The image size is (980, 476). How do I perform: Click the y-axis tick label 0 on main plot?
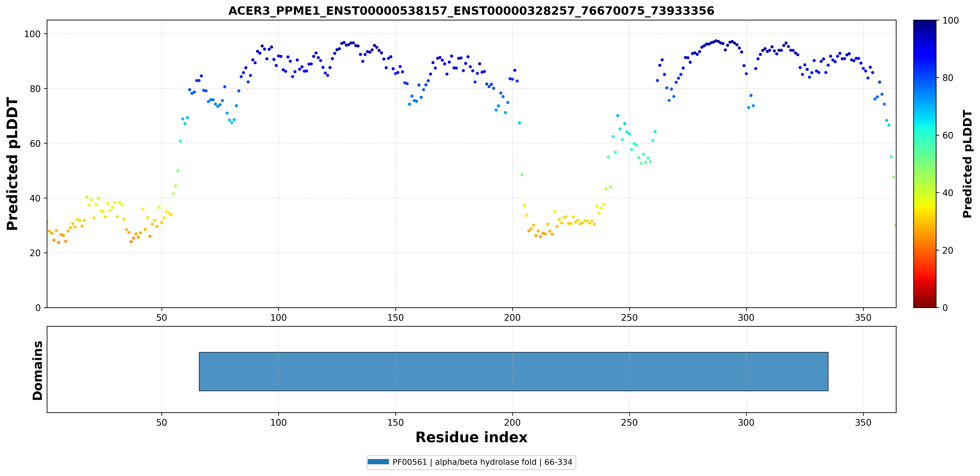point(38,308)
